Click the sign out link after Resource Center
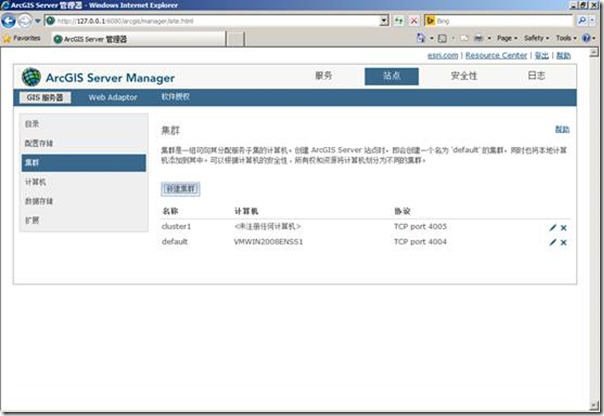This screenshot has width=604, height=416. (x=541, y=55)
